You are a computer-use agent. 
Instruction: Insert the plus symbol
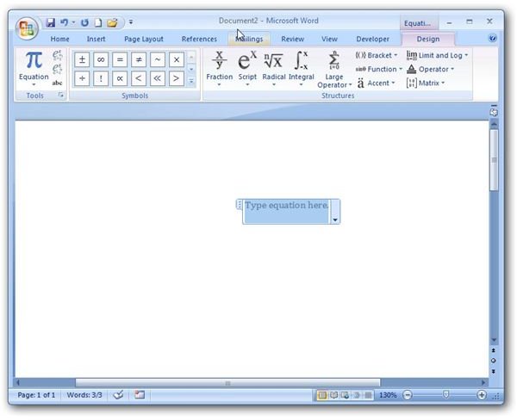(x=82, y=78)
